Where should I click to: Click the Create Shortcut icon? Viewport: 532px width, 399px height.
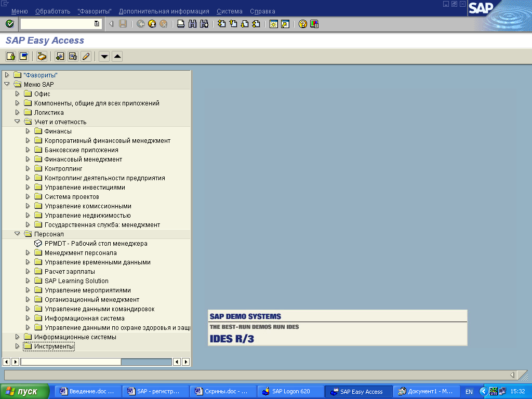click(285, 24)
